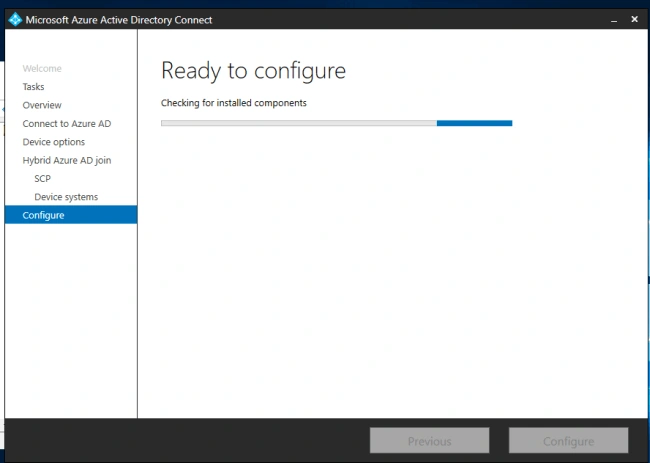
Task: Click the 'Ready to configure' heading
Action: pyautogui.click(x=253, y=71)
